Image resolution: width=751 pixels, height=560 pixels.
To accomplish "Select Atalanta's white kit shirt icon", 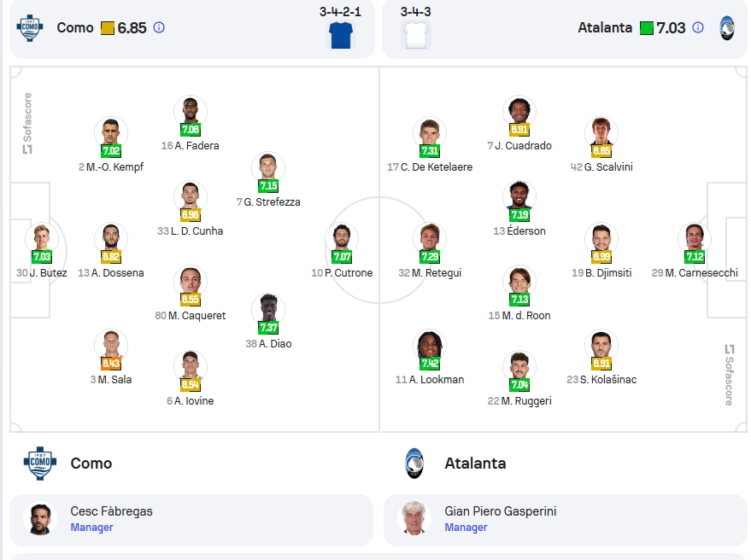I will [x=416, y=35].
